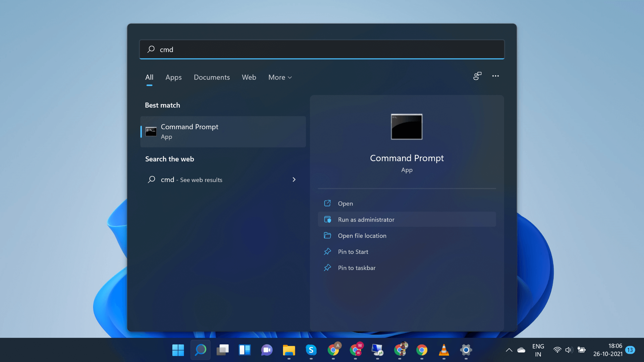This screenshot has height=362, width=644.
Task: Open Skype from the taskbar
Action: pos(311,350)
